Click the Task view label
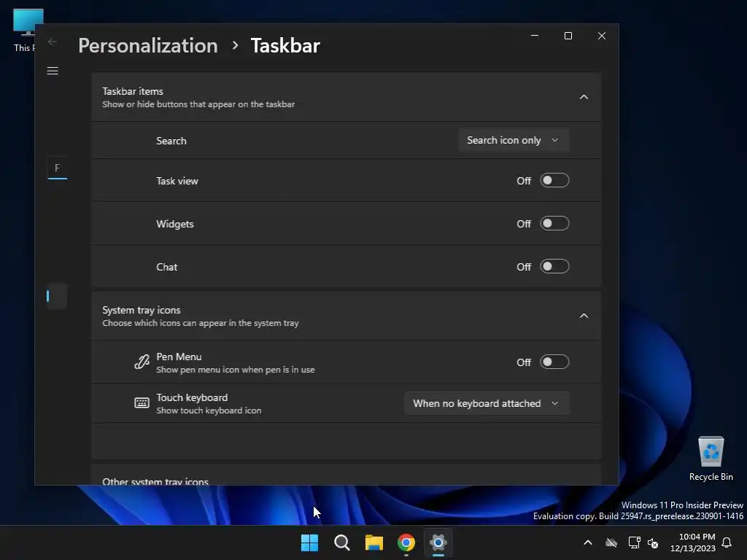 pos(177,181)
